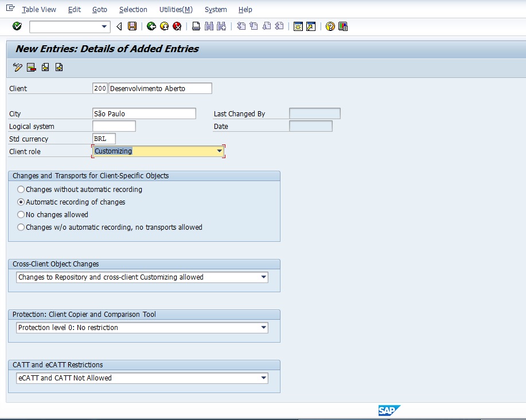
Task: Open Help via yellow question mark icon
Action: (x=330, y=26)
